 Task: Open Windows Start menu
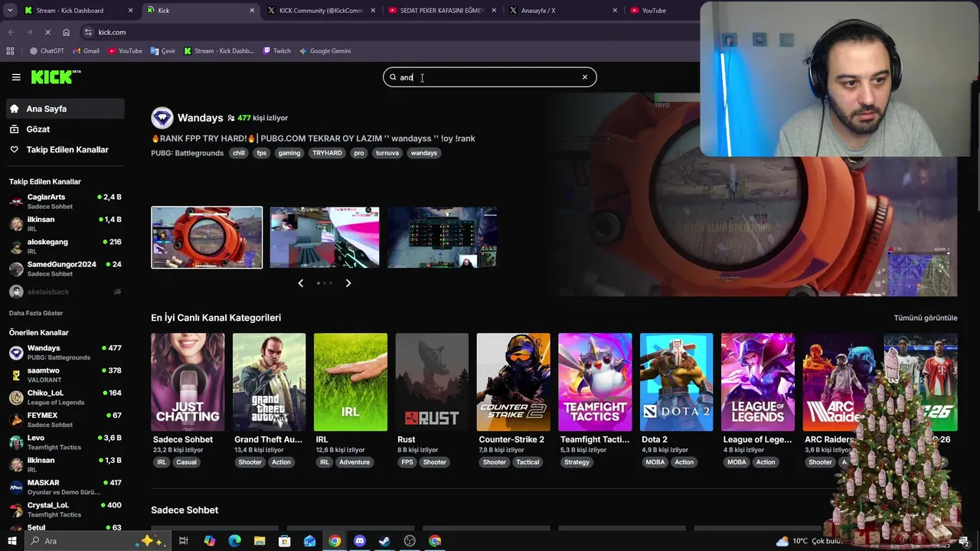click(11, 541)
